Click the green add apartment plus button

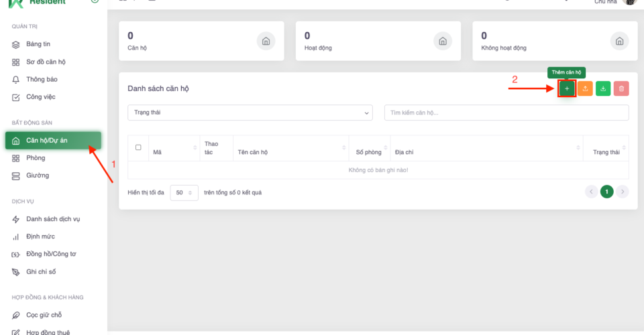point(567,88)
